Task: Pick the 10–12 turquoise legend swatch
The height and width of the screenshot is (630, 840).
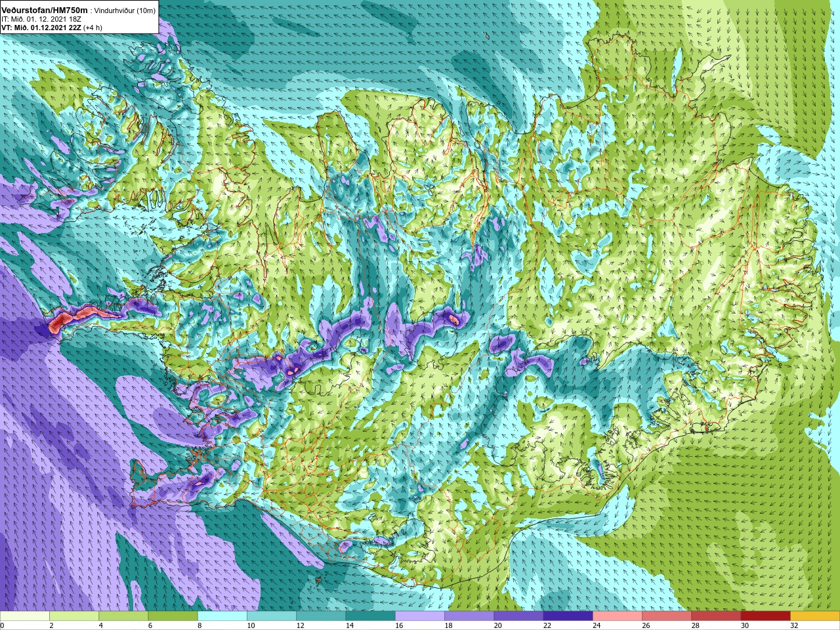Action: [x=272, y=616]
